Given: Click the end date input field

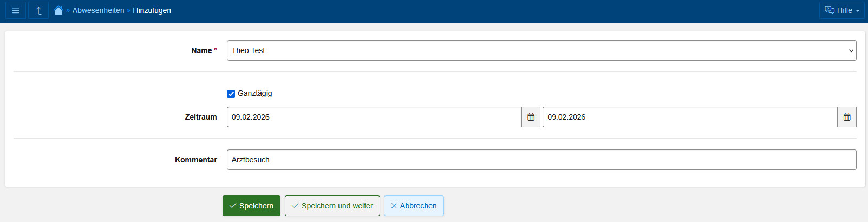Looking at the screenshot, I should 689,117.
